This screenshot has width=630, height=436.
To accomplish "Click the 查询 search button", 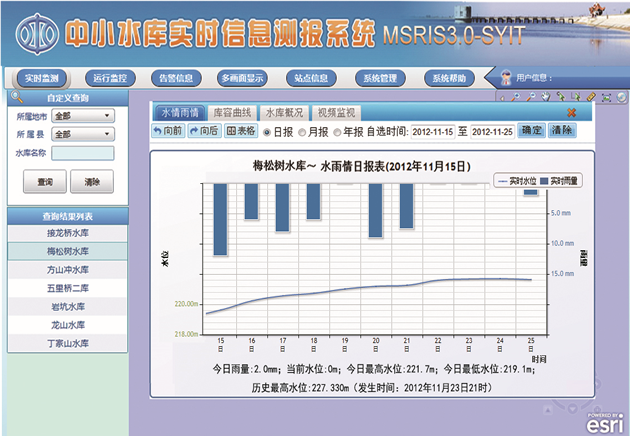I will coord(45,182).
